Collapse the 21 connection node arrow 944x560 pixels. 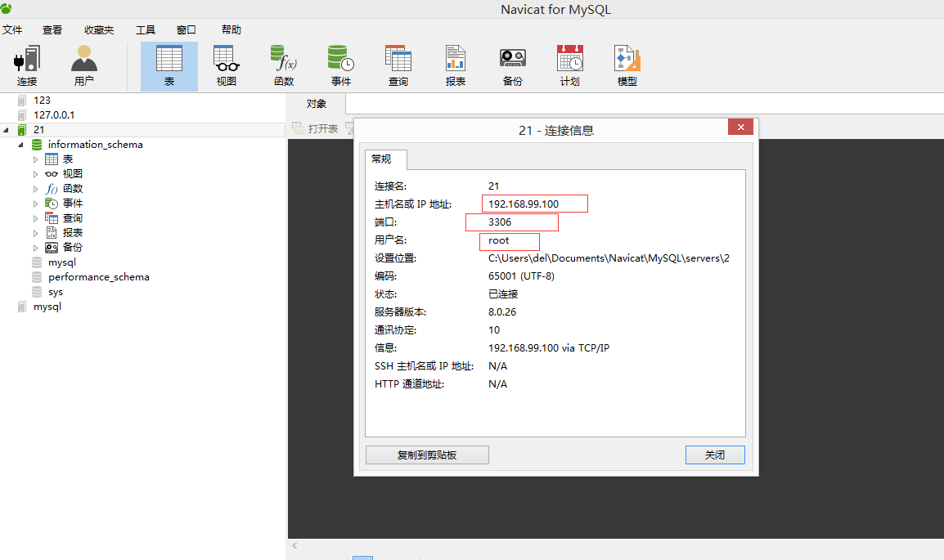click(6, 130)
